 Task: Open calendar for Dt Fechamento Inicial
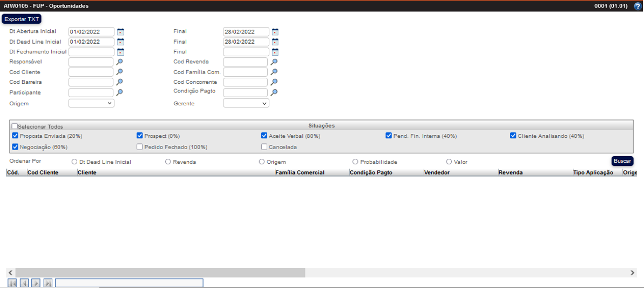(x=120, y=52)
